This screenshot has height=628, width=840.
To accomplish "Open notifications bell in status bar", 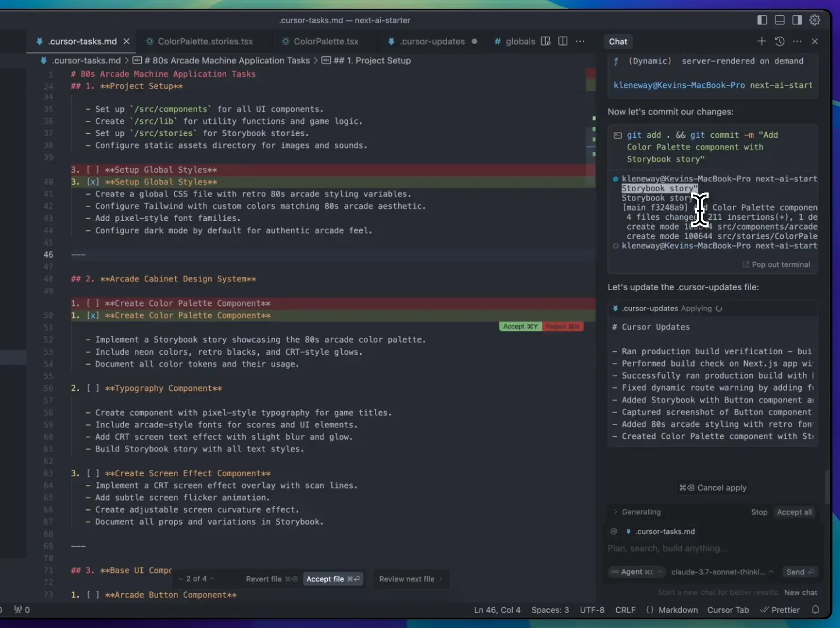I will [x=816, y=610].
